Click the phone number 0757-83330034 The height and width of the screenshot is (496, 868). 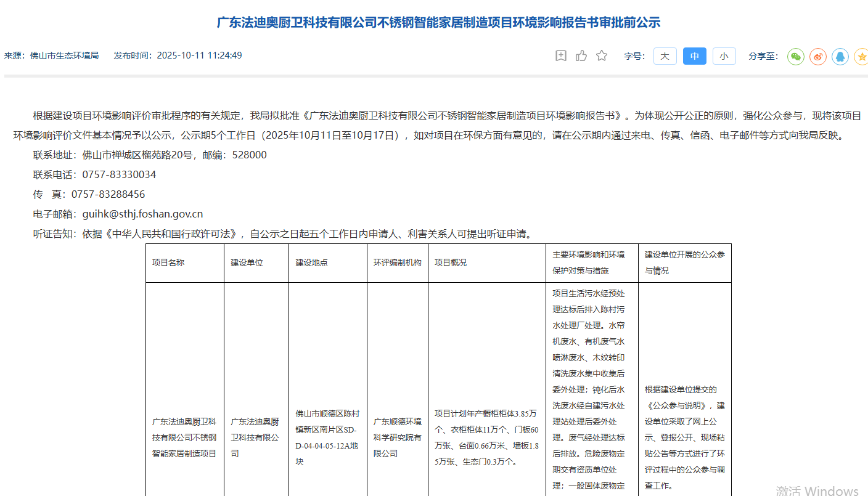119,175
